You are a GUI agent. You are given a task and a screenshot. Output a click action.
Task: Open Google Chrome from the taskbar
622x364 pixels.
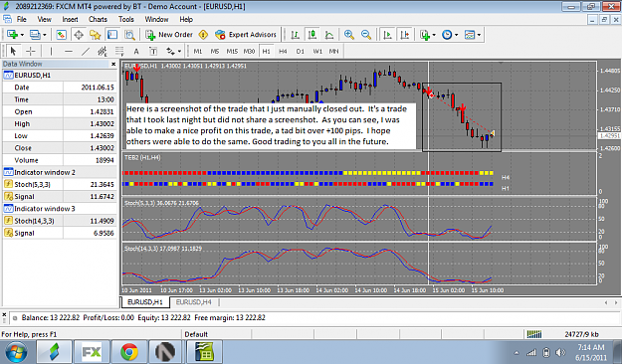click(129, 352)
